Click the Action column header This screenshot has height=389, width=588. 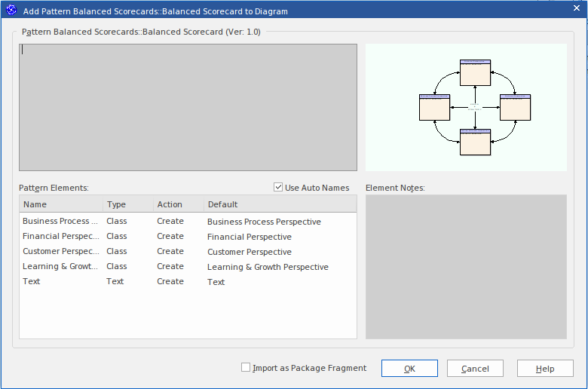pyautogui.click(x=177, y=204)
